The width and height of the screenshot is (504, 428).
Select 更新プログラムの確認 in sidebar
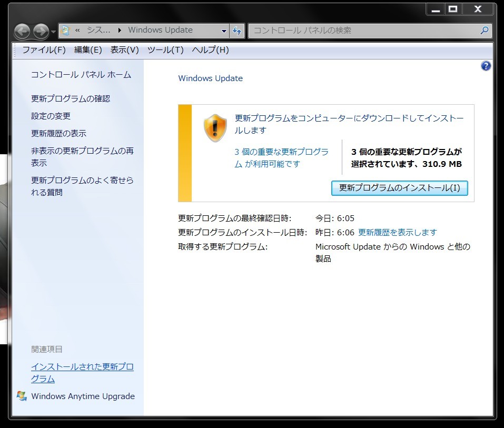click(x=71, y=98)
